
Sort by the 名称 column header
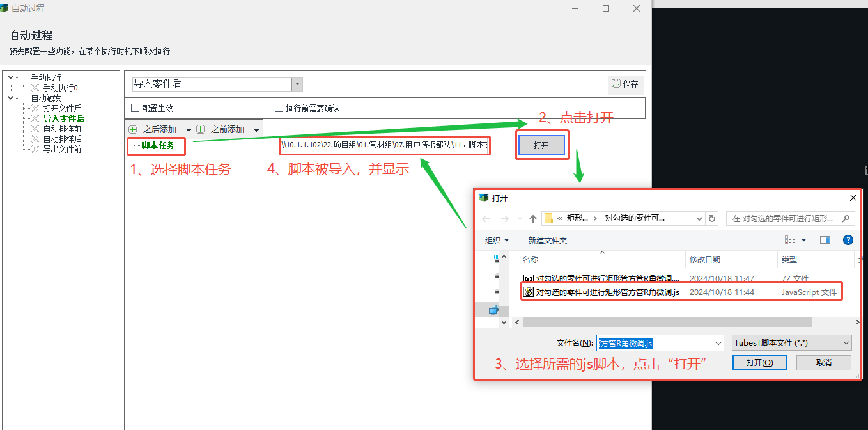pyautogui.click(x=531, y=260)
